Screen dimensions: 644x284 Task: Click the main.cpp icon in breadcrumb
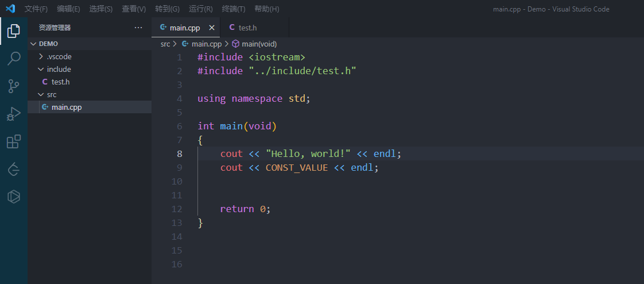pyautogui.click(x=185, y=44)
